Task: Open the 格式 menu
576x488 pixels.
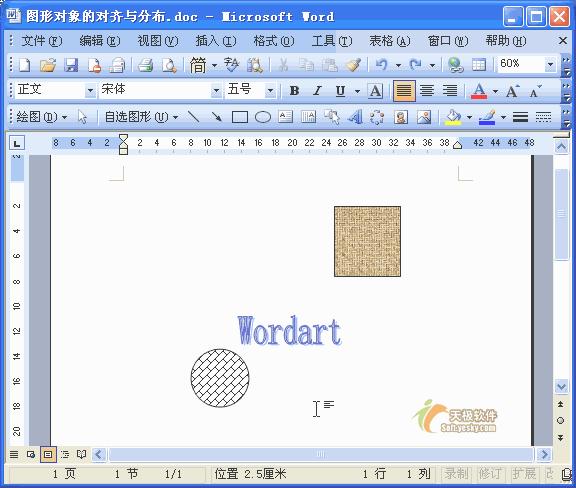Action: [x=274, y=40]
